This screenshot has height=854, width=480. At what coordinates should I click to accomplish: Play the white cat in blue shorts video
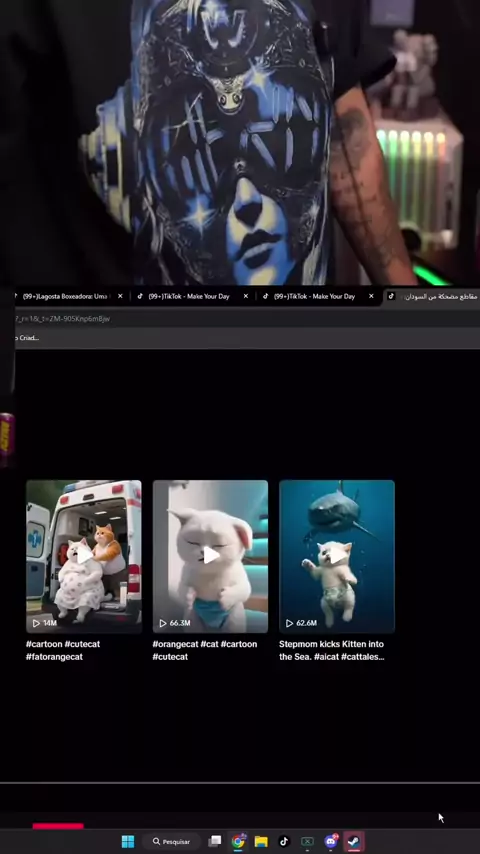click(210, 556)
